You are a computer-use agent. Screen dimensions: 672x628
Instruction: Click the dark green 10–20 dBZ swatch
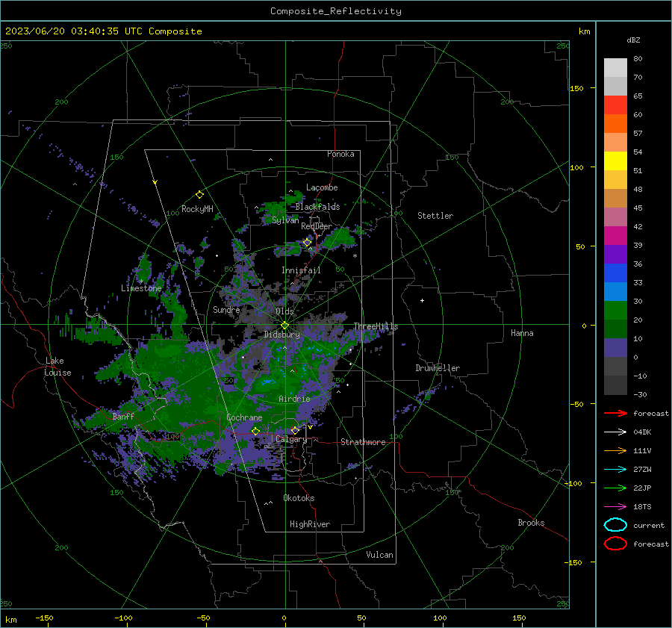[615, 329]
